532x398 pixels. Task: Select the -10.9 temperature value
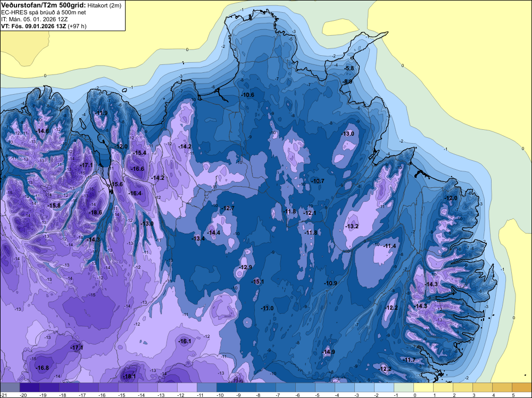click(330, 283)
